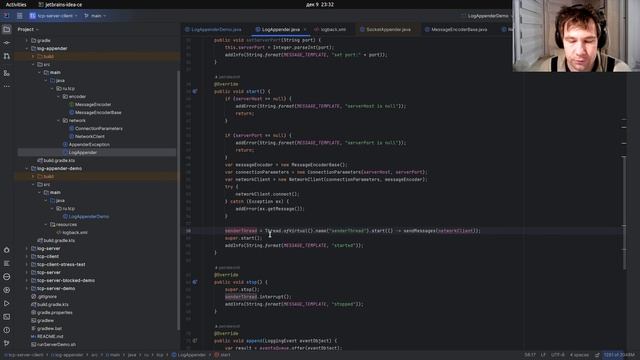640x360 pixels.
Task: Click the stop() override gutter icon
Action: [195, 282]
